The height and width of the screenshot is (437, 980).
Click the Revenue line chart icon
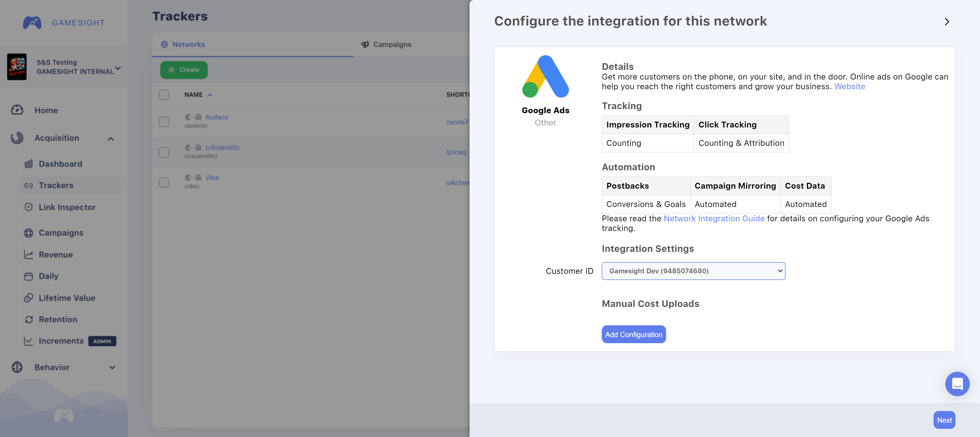pyautogui.click(x=29, y=255)
